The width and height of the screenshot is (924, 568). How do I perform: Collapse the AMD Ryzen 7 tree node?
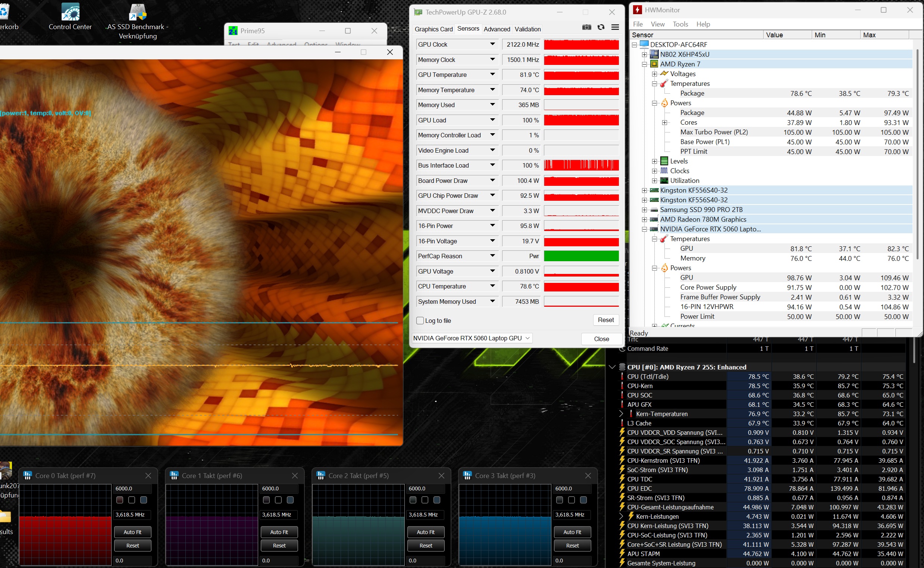pyautogui.click(x=645, y=64)
